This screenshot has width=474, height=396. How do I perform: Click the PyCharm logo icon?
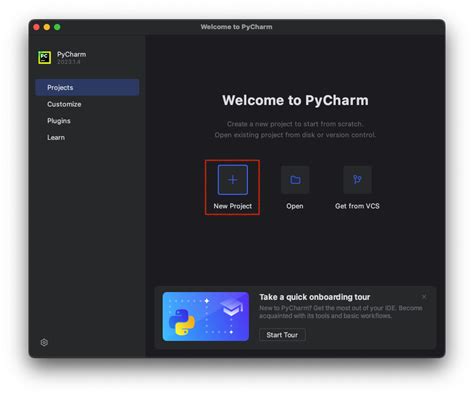point(44,57)
